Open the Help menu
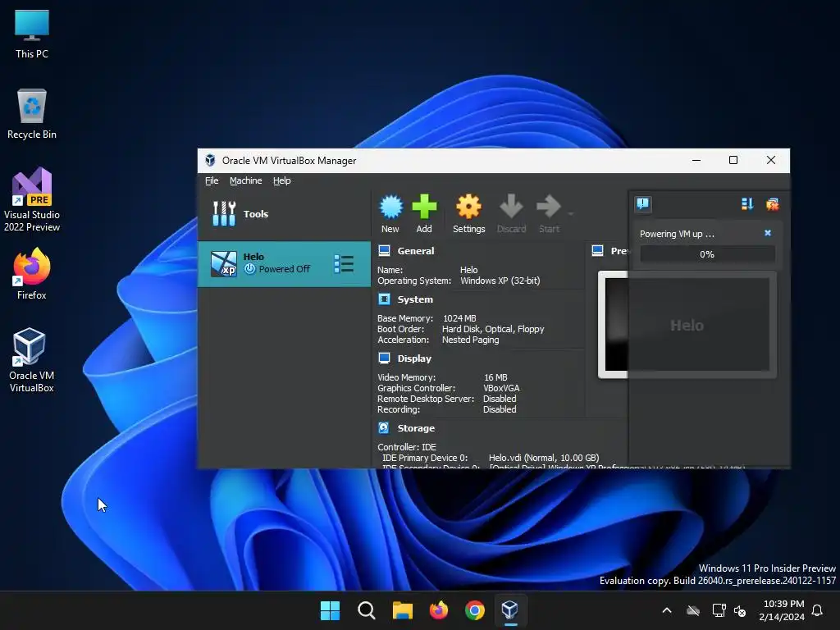This screenshot has height=630, width=840. point(282,180)
